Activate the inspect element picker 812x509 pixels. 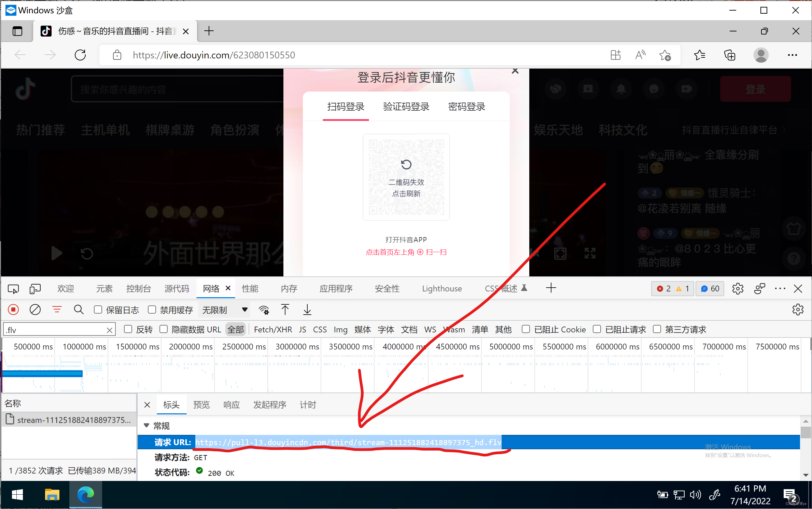[x=13, y=289]
